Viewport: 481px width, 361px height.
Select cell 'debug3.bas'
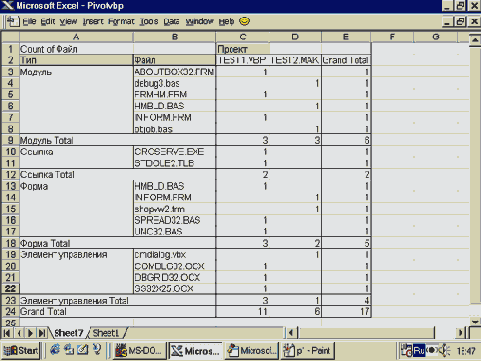pyautogui.click(x=174, y=83)
